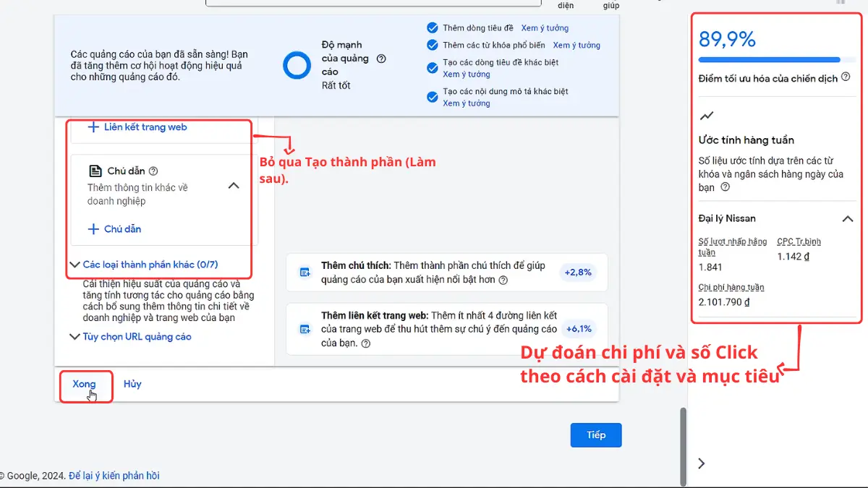
Task: Click the blue checkmark beside "Thêm dòng tiêu đề"
Action: [433, 27]
